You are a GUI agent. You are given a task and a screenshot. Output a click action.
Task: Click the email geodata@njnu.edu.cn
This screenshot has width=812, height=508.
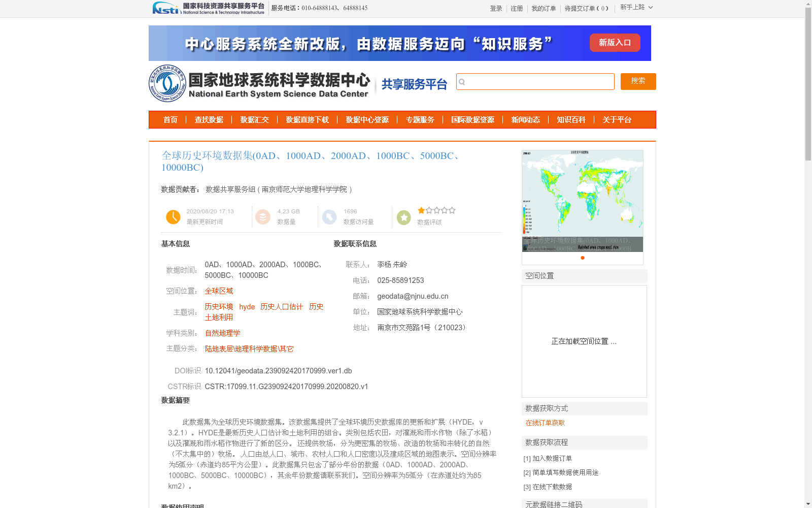pos(413,296)
